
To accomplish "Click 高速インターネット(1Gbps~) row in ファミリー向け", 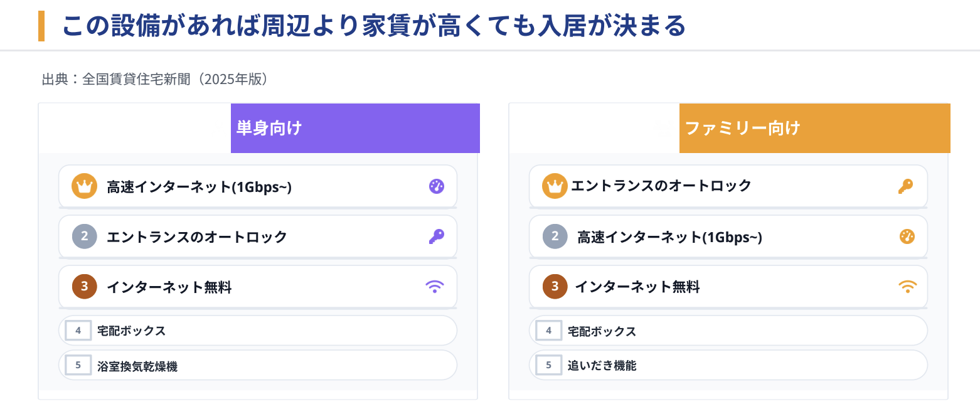I will click(728, 236).
